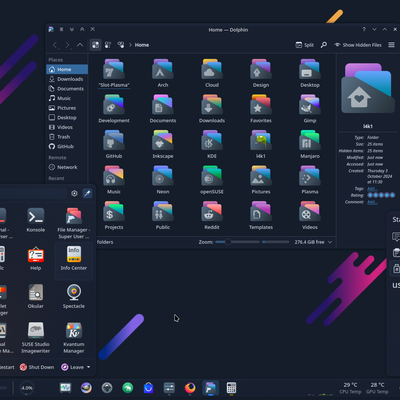Open the Favorites folder icon
The height and width of the screenshot is (400, 400).
261,105
